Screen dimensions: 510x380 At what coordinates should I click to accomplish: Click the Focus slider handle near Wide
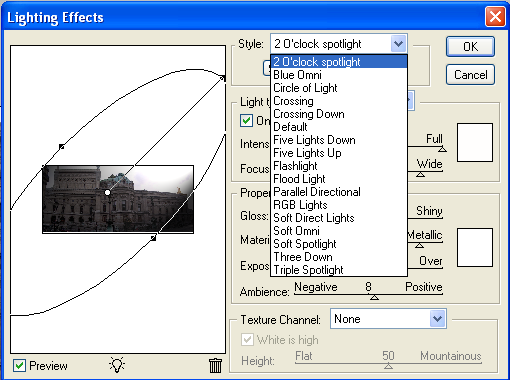pyautogui.click(x=420, y=174)
